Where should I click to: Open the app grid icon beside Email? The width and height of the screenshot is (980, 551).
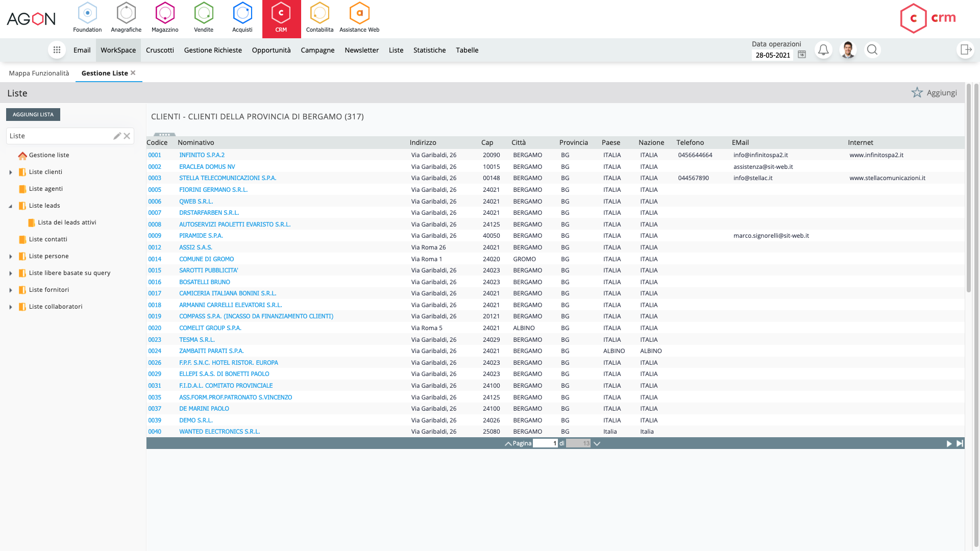pyautogui.click(x=57, y=49)
